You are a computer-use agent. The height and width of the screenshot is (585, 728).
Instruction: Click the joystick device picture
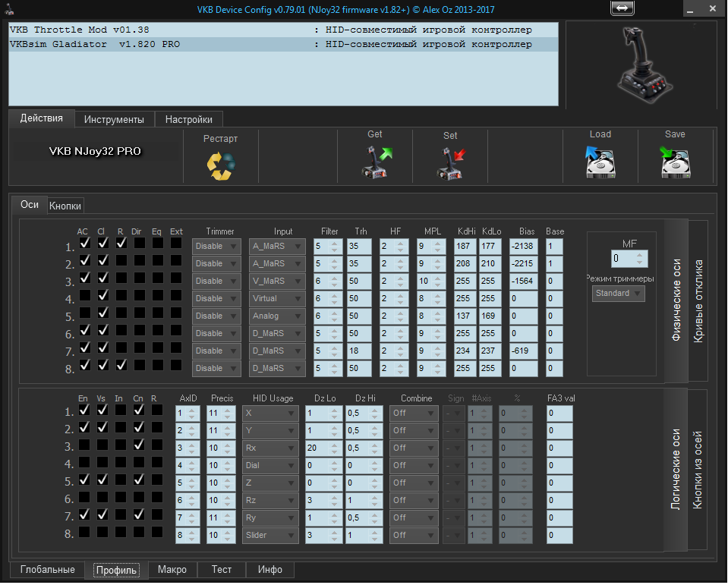[x=645, y=64]
